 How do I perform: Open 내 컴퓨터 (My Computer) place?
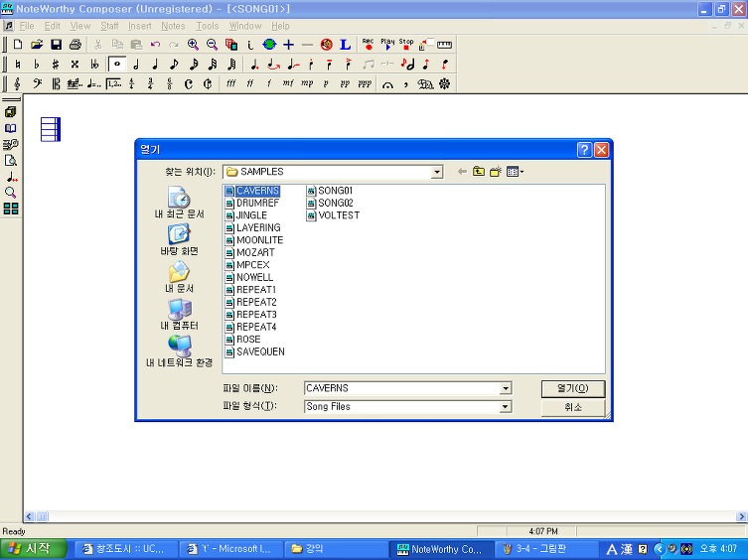(180, 315)
